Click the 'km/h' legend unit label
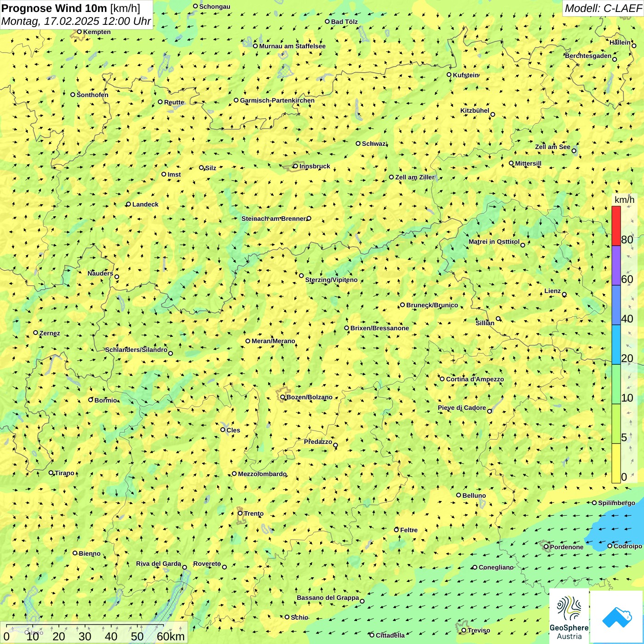 (624, 200)
